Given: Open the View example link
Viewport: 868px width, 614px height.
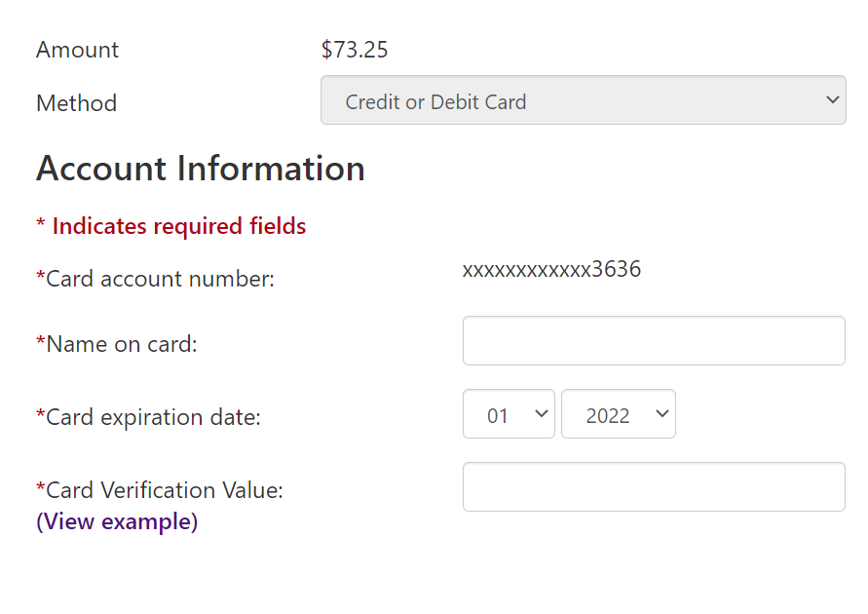Looking at the screenshot, I should [117, 521].
